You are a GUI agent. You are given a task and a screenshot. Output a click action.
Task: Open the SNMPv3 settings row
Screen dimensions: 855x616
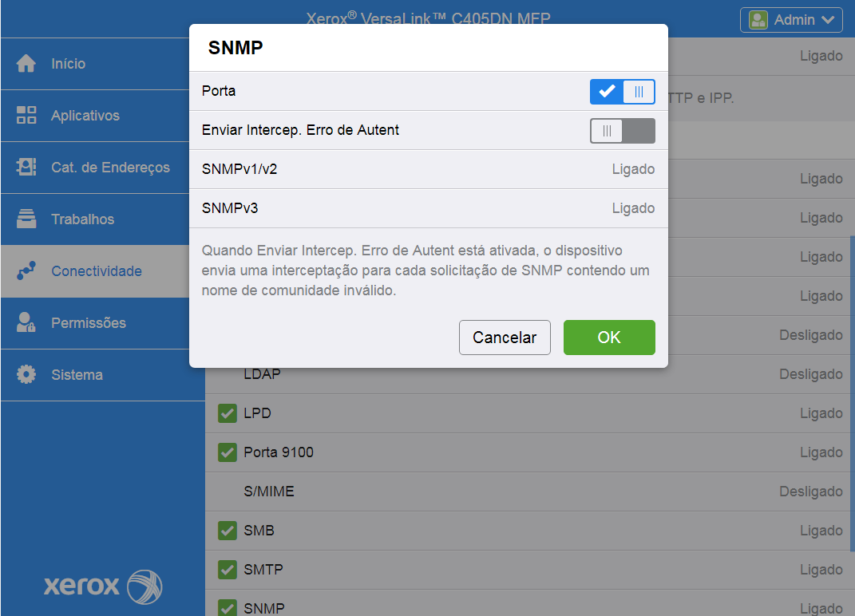(428, 208)
